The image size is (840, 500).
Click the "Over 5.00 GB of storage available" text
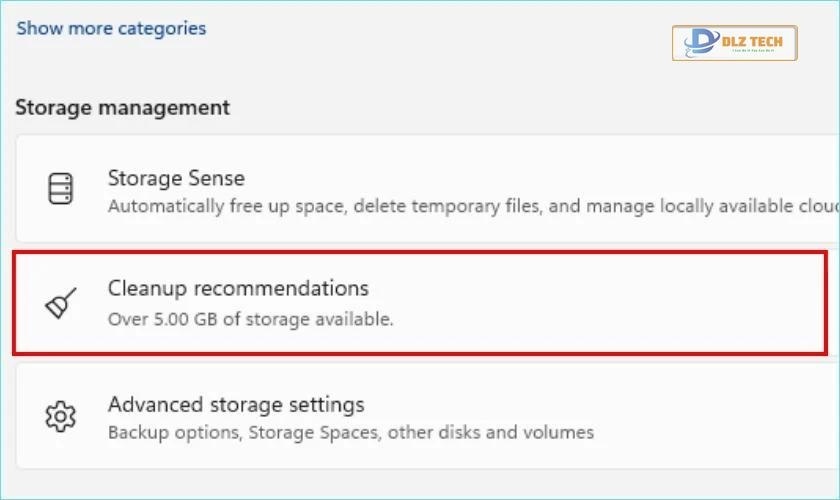tap(251, 320)
